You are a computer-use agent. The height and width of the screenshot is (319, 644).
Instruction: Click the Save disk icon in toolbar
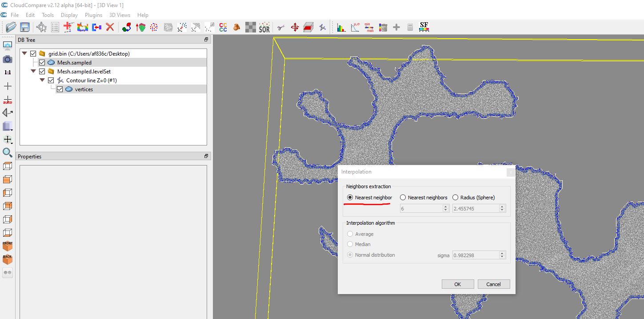[x=25, y=28]
